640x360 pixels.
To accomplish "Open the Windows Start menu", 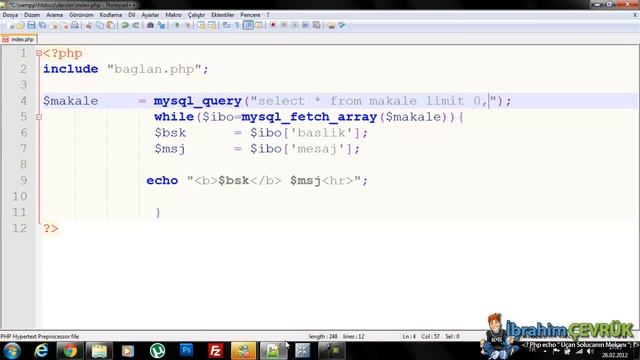I will pyautogui.click(x=12, y=351).
